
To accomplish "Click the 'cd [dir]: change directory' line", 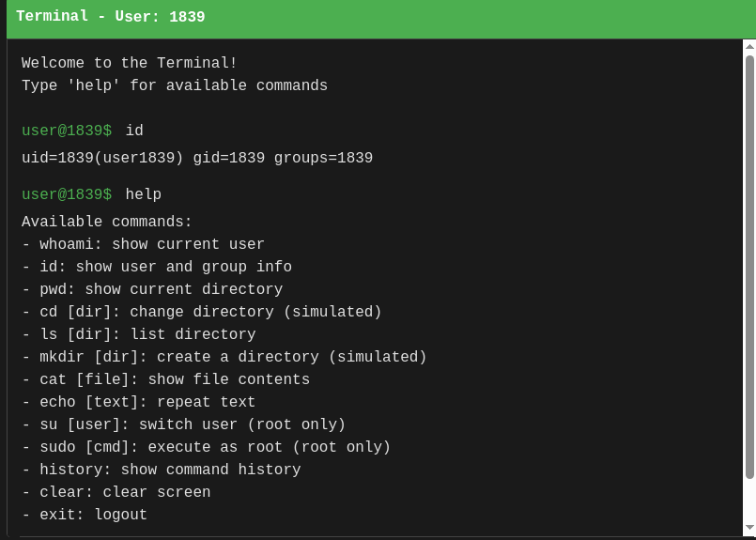I will tap(202, 312).
